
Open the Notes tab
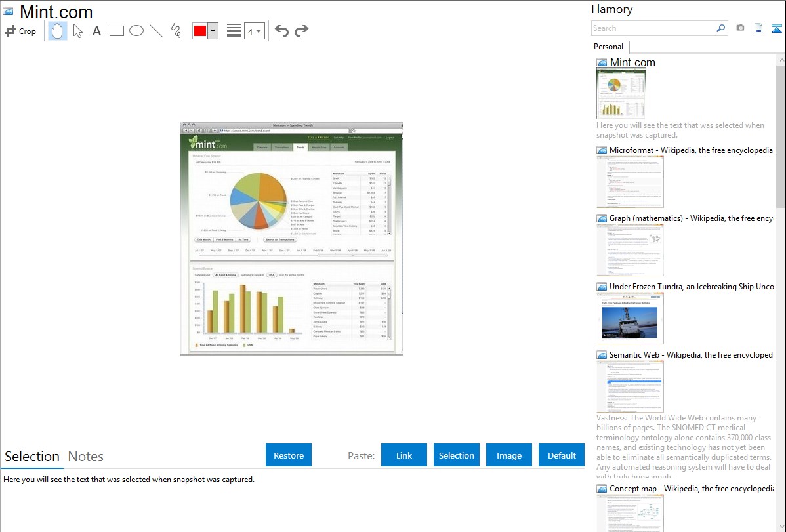tap(86, 457)
